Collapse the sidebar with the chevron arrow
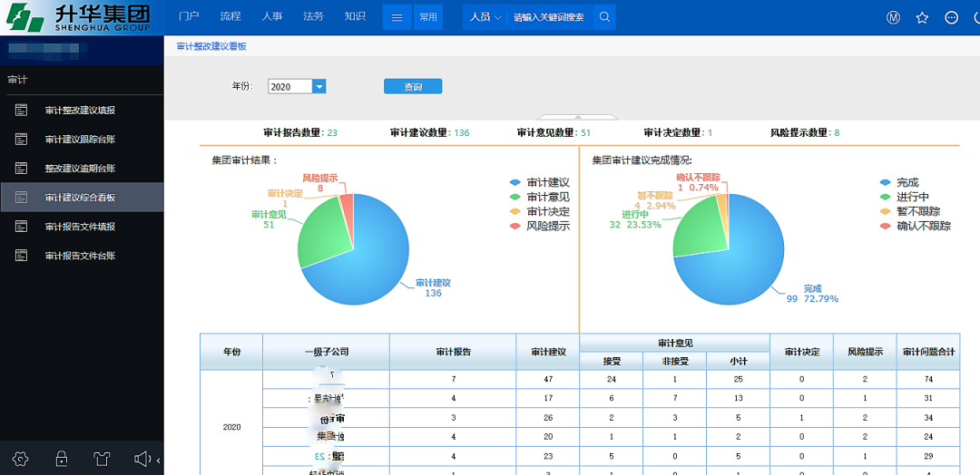 tap(159, 460)
